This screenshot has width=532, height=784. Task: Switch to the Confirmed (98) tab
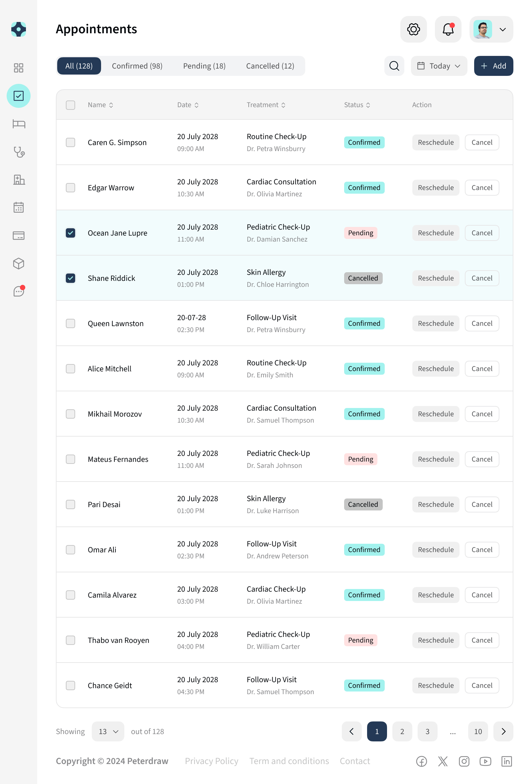pyautogui.click(x=137, y=66)
